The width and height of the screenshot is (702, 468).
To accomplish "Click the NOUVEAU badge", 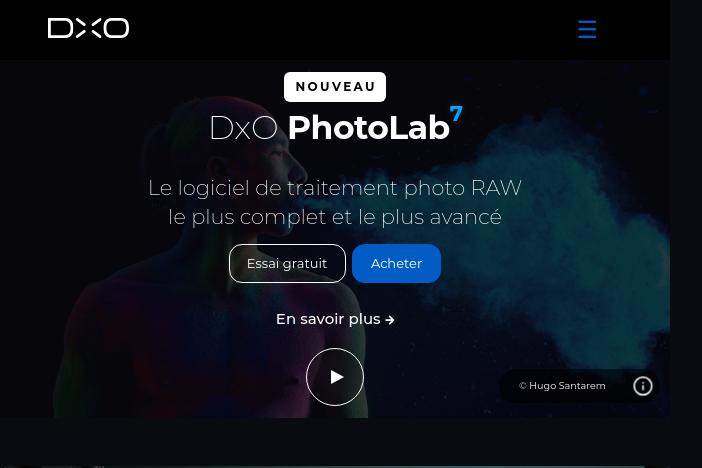I will tap(335, 87).
